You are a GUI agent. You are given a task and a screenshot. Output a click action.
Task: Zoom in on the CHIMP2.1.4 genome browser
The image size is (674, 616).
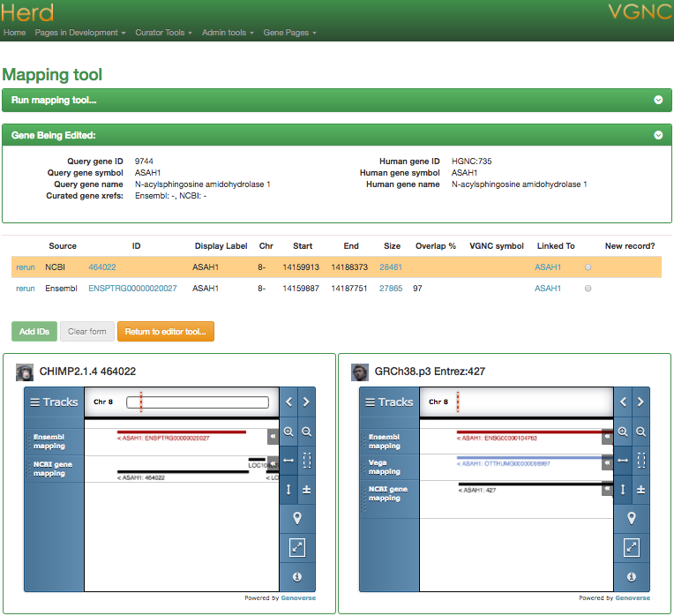point(288,432)
